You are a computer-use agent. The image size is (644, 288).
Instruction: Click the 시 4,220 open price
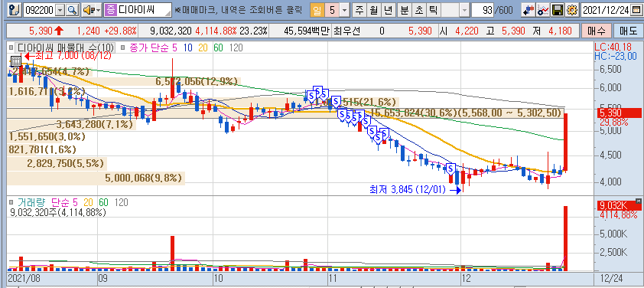[459, 31]
